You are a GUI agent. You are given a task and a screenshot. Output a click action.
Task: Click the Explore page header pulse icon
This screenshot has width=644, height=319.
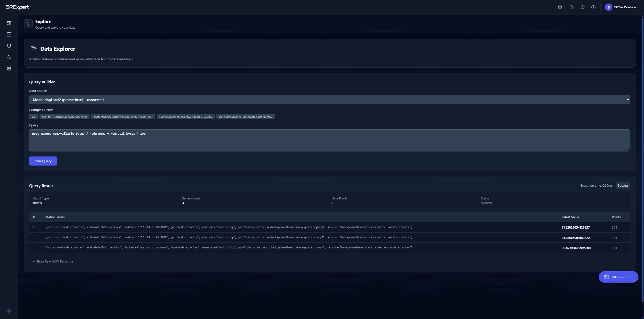[x=28, y=24]
